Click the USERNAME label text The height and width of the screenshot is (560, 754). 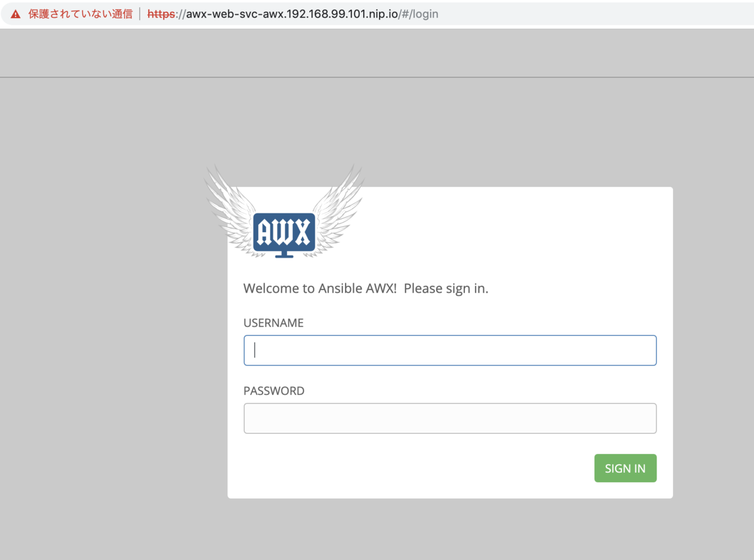[273, 323]
